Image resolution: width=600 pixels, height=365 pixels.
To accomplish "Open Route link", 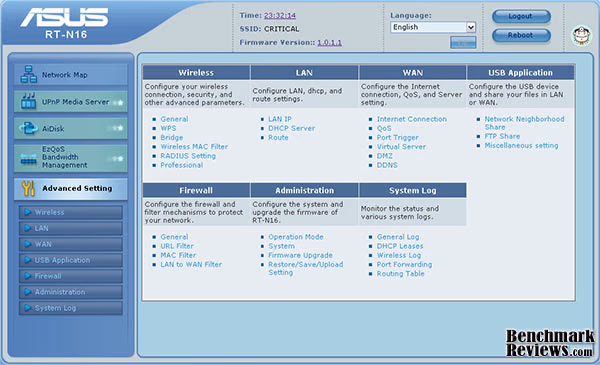I will (x=278, y=137).
